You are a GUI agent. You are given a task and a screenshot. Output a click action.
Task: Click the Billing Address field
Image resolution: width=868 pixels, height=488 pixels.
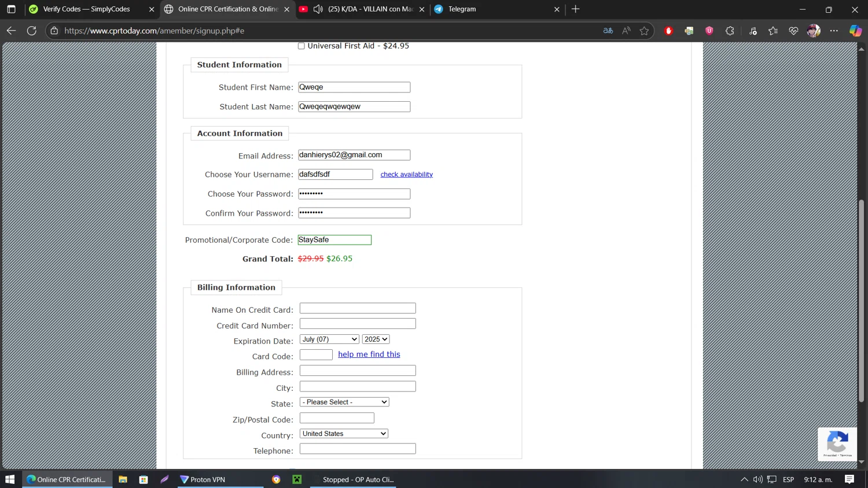pyautogui.click(x=358, y=371)
